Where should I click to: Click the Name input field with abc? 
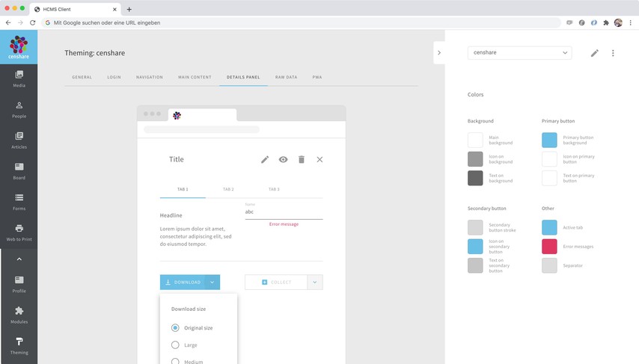click(284, 212)
